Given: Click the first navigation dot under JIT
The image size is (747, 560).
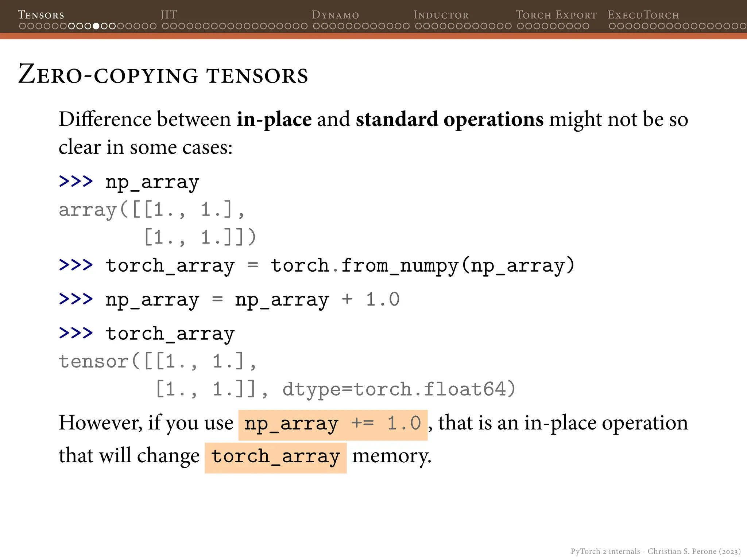Looking at the screenshot, I should (166, 26).
